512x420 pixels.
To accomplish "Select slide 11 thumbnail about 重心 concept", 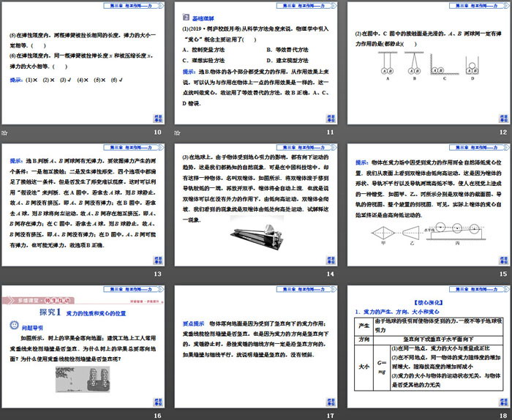I will click(255, 63).
